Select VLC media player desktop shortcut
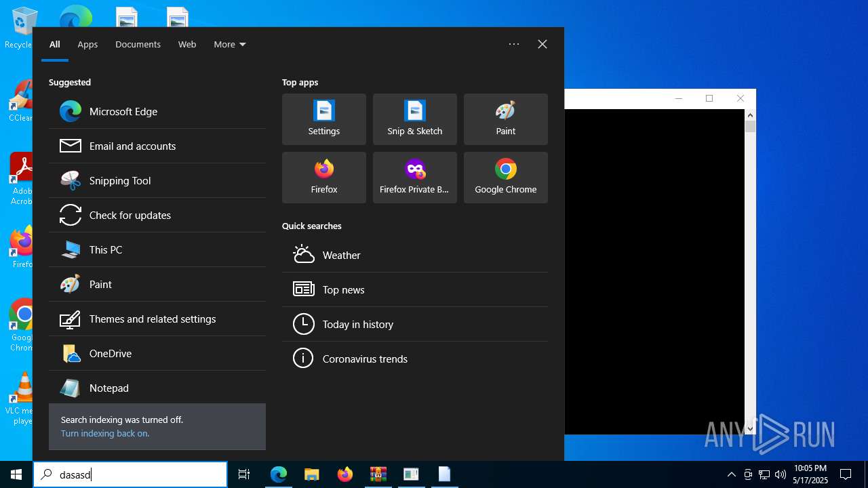The image size is (868, 488). pos(20,399)
